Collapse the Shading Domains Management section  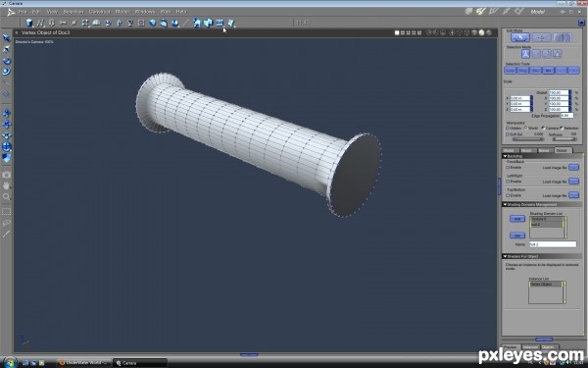pyautogui.click(x=505, y=205)
